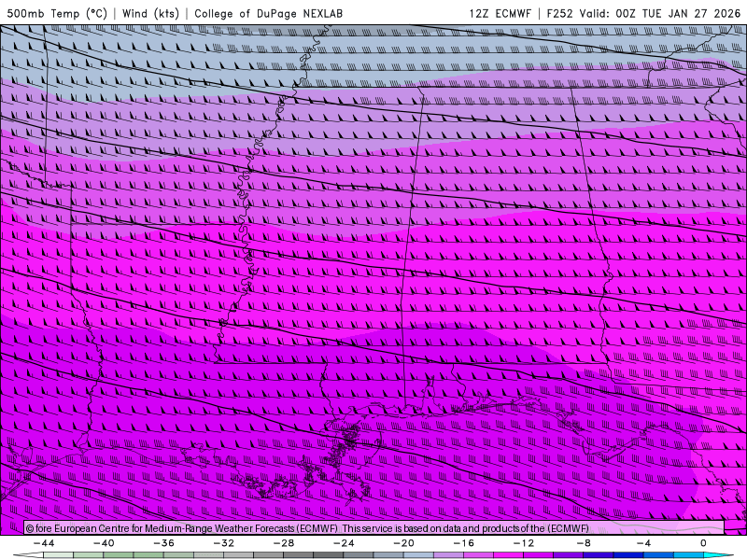This screenshot has height=560, width=747.
Task: Pick the "-32" temperature scale label
Action: 224,543
